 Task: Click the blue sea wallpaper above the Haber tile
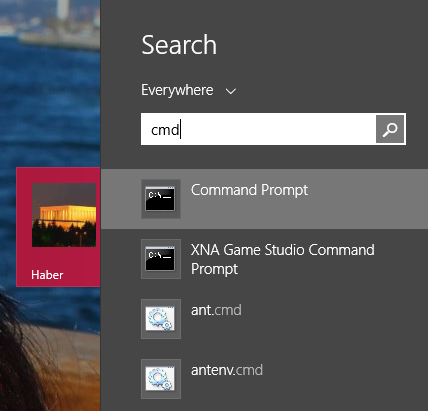point(50,107)
